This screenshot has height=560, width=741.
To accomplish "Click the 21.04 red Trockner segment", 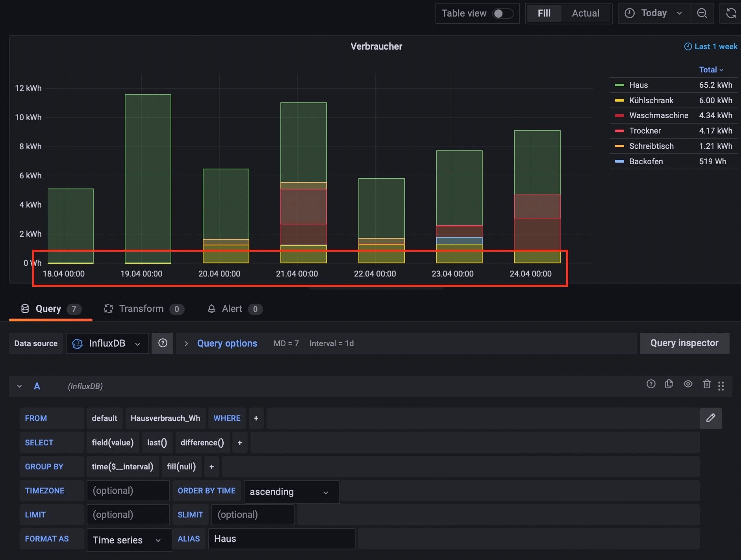I will point(304,207).
